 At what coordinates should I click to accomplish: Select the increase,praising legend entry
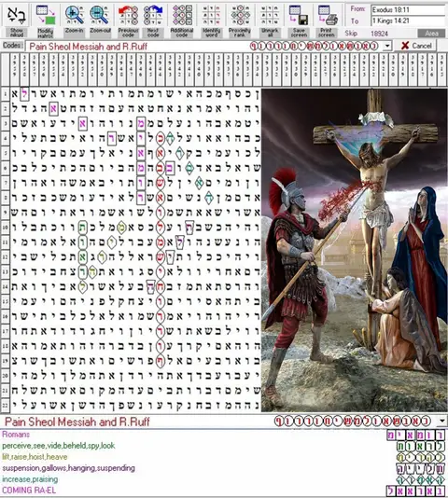coord(30,479)
